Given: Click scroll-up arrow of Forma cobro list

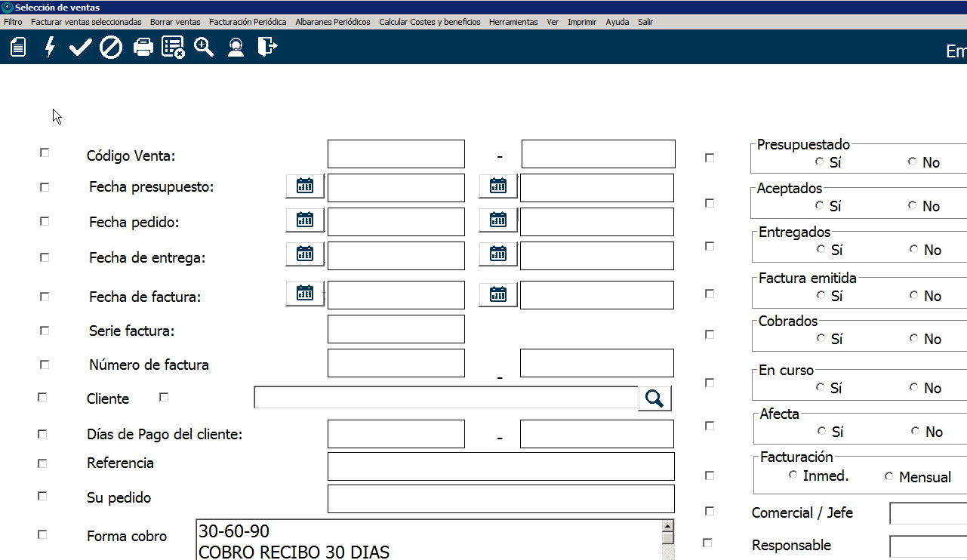Looking at the screenshot, I should [667, 526].
